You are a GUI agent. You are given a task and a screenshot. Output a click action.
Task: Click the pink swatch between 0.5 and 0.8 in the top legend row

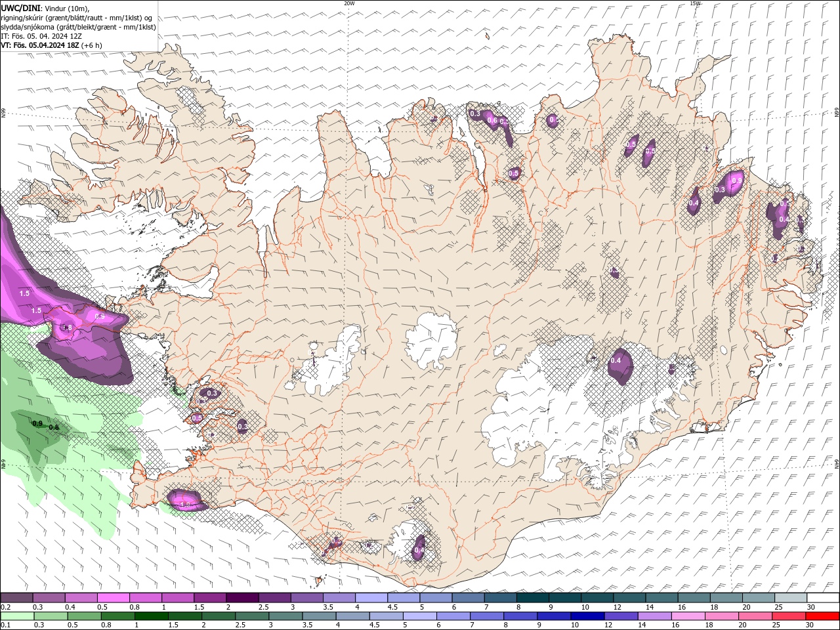[113, 598]
